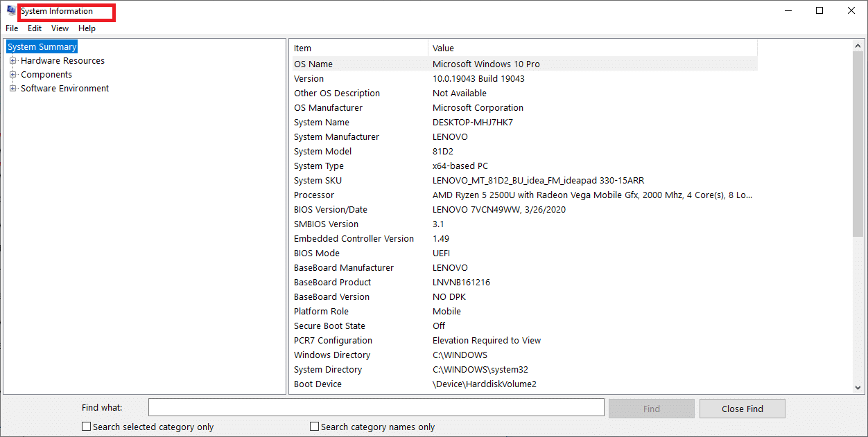Screen dimensions: 868x437
Task: Click into the Find what text field
Action: 376,407
